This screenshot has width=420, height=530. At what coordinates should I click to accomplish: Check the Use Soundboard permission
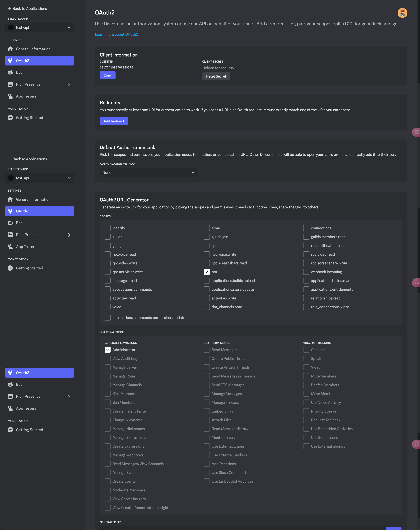click(x=306, y=438)
